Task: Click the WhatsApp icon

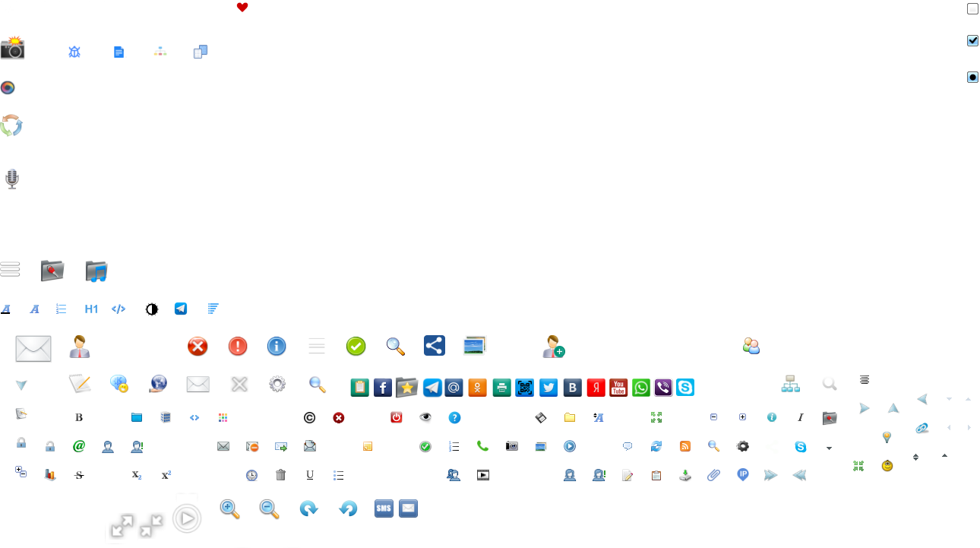Action: [642, 388]
